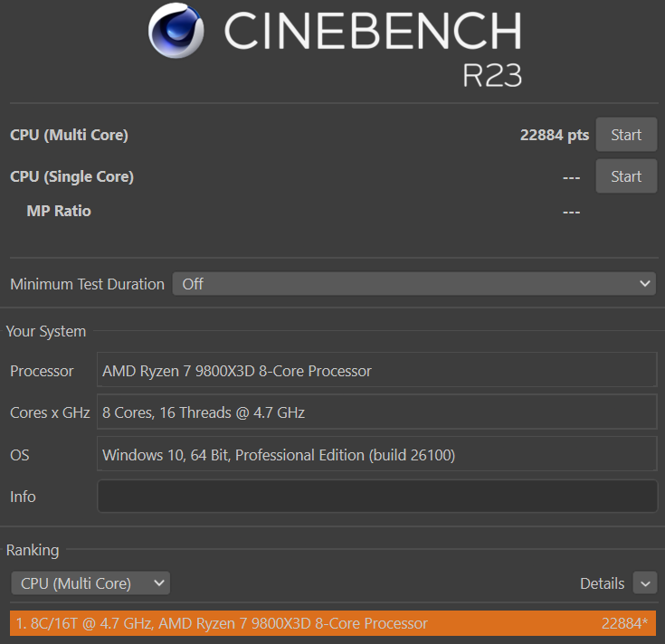This screenshot has width=665, height=644.
Task: Click the Processor field with AMD Ryzen 7 9800X3D
Action: tap(377, 370)
